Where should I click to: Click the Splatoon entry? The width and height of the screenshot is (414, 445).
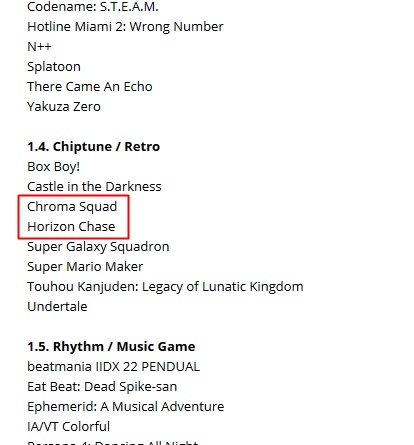tap(54, 67)
